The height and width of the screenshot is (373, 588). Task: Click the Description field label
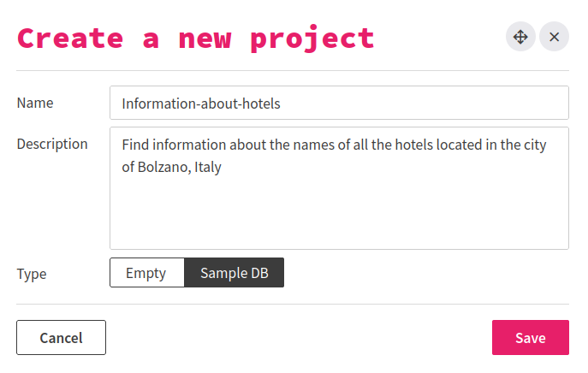click(x=52, y=144)
